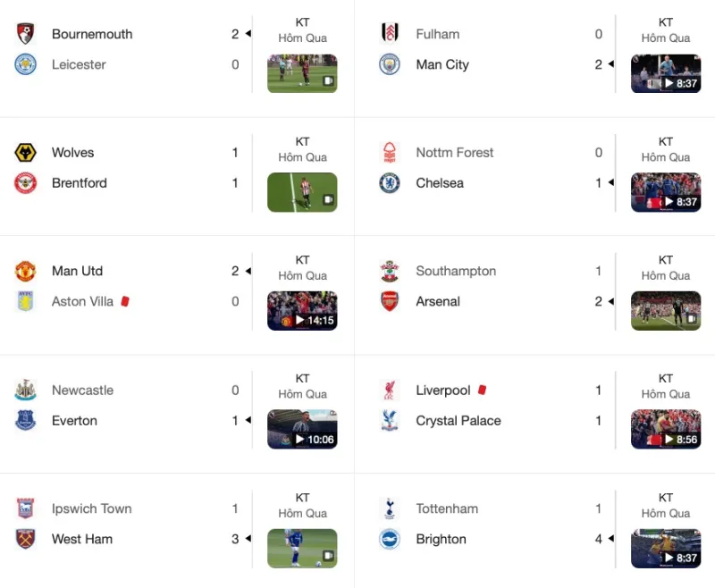715x588 pixels.
Task: Click the Arsenal cannon crest
Action: tap(390, 301)
